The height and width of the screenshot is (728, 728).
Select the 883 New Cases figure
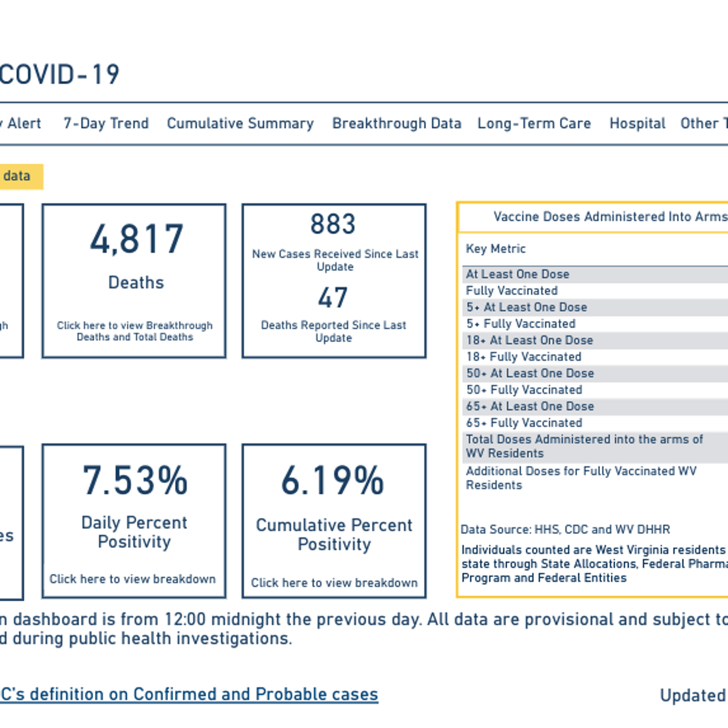pos(333,224)
